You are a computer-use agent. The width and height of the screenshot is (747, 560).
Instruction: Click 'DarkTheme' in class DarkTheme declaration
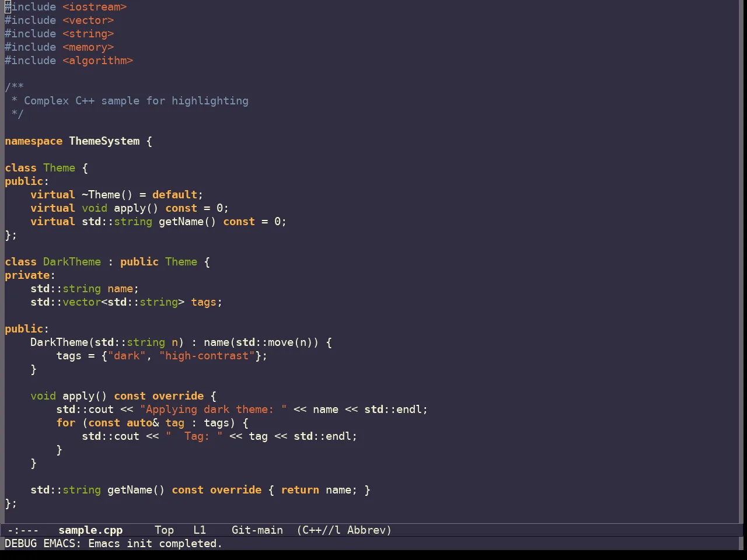pyautogui.click(x=72, y=262)
